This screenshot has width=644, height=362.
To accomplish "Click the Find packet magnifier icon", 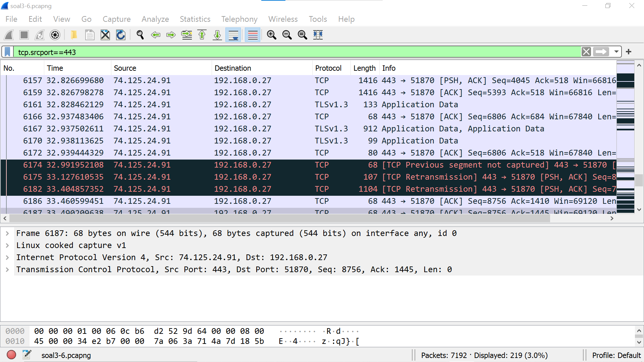I will (x=140, y=35).
